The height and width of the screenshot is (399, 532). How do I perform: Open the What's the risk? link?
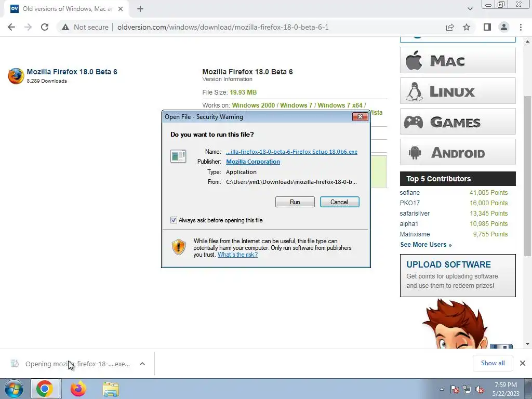point(237,255)
